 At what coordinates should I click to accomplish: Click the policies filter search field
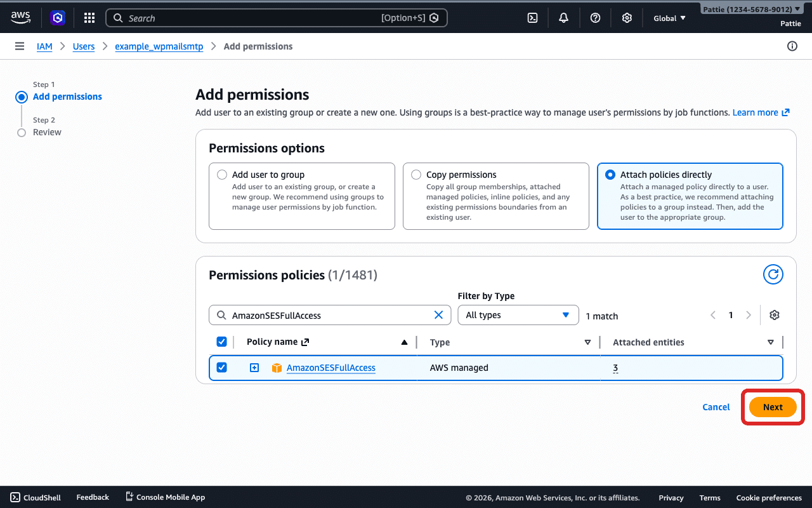tap(330, 315)
